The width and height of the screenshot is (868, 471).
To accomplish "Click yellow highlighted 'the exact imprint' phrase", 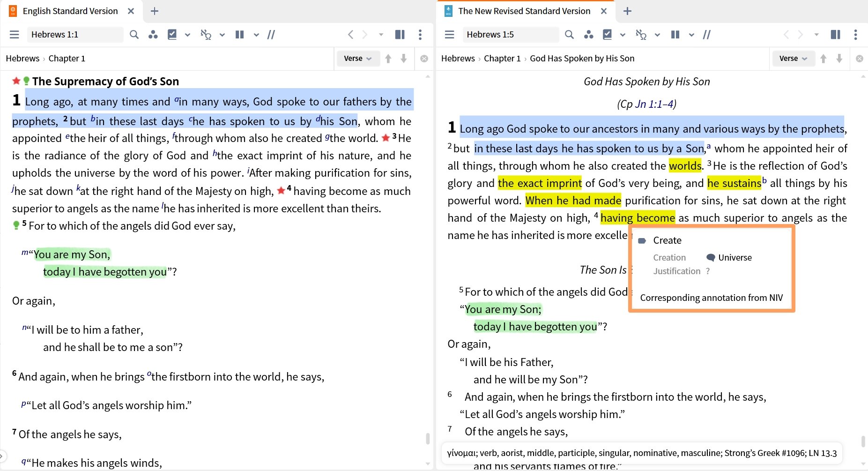I will coord(540,183).
